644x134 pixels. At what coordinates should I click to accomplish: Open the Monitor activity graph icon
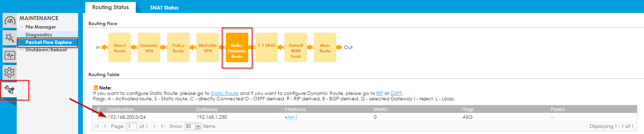(10, 55)
